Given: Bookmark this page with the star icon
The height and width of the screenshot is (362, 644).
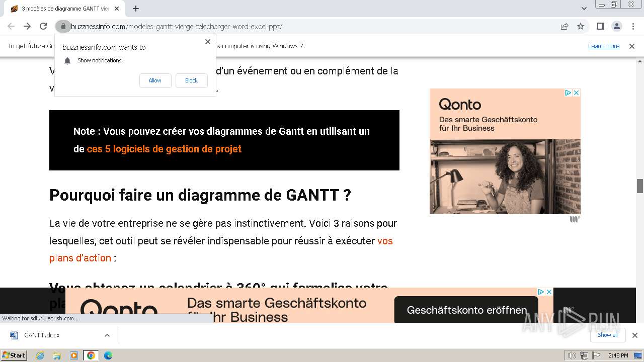Looking at the screenshot, I should pyautogui.click(x=581, y=26).
